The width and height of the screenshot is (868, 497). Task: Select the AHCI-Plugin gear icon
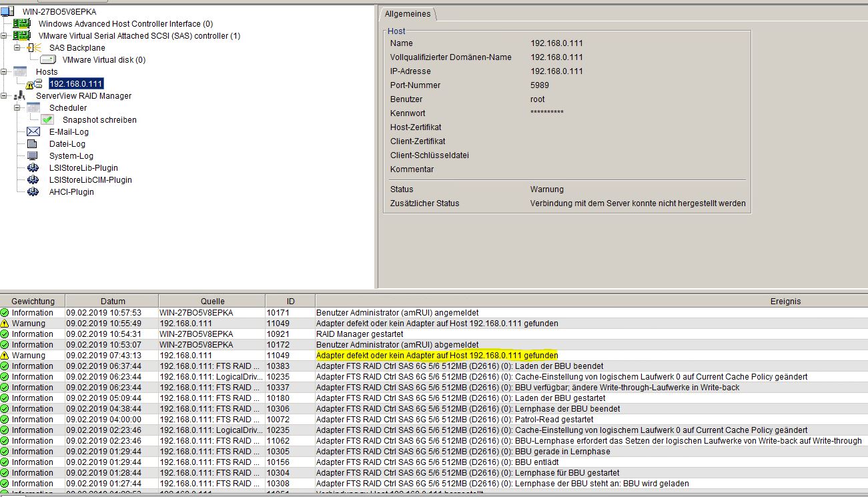tap(33, 192)
